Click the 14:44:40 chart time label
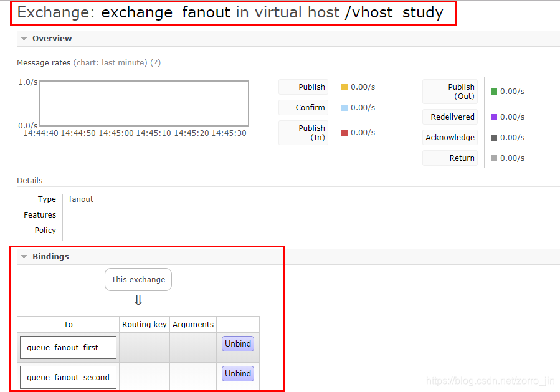 coord(40,133)
